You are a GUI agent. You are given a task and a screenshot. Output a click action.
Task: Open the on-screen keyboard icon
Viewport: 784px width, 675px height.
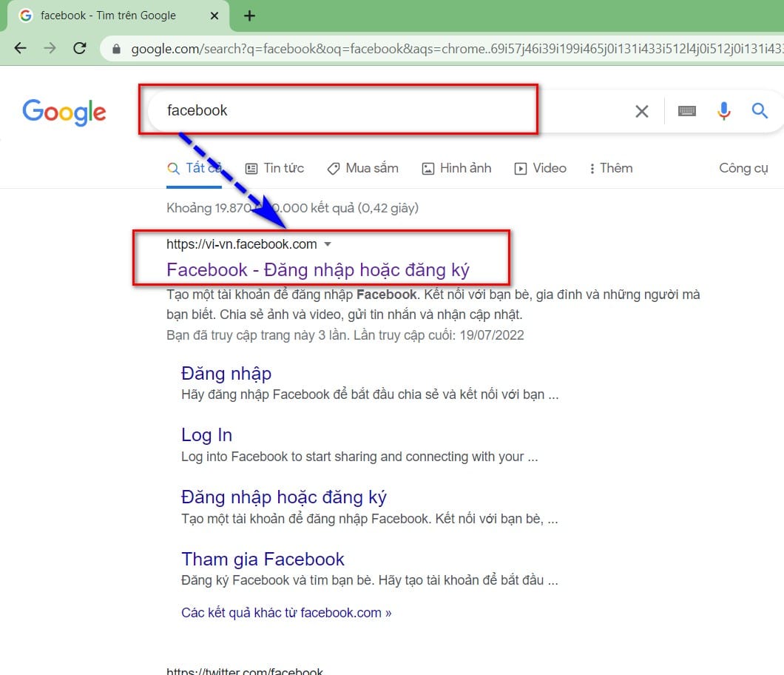coord(687,110)
